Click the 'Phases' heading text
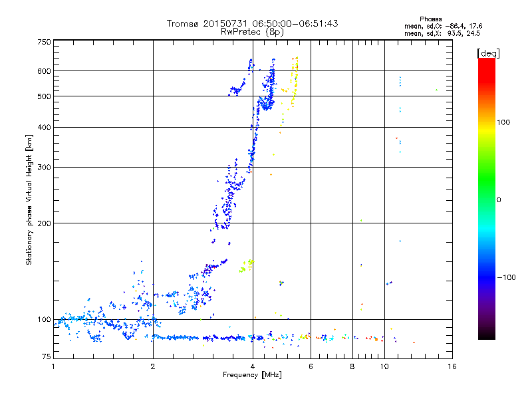The width and height of the screenshot is (532, 399). click(x=430, y=19)
